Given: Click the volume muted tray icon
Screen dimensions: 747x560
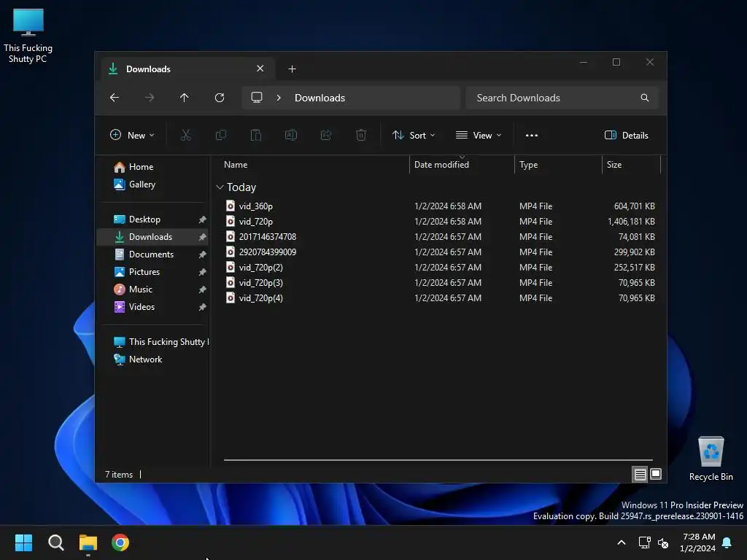Looking at the screenshot, I should [663, 542].
